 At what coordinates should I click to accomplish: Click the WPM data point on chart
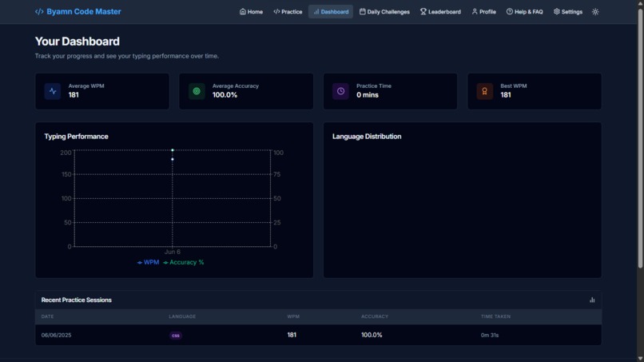173,159
